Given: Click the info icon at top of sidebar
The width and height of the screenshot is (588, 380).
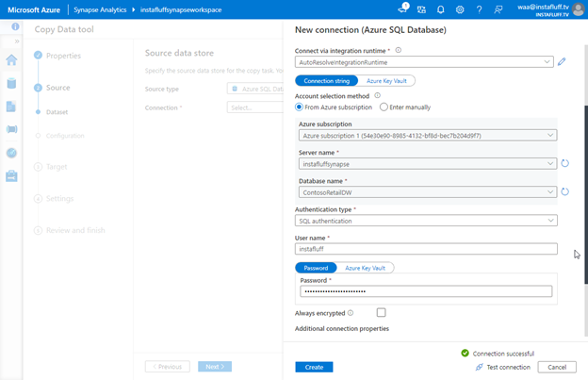Looking at the screenshot, I should [15, 26].
